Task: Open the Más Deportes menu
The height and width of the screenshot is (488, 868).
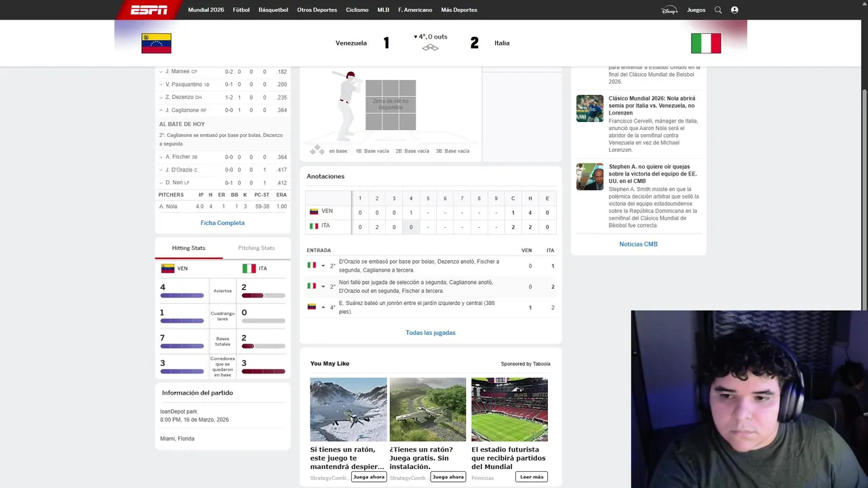Action: click(x=459, y=10)
